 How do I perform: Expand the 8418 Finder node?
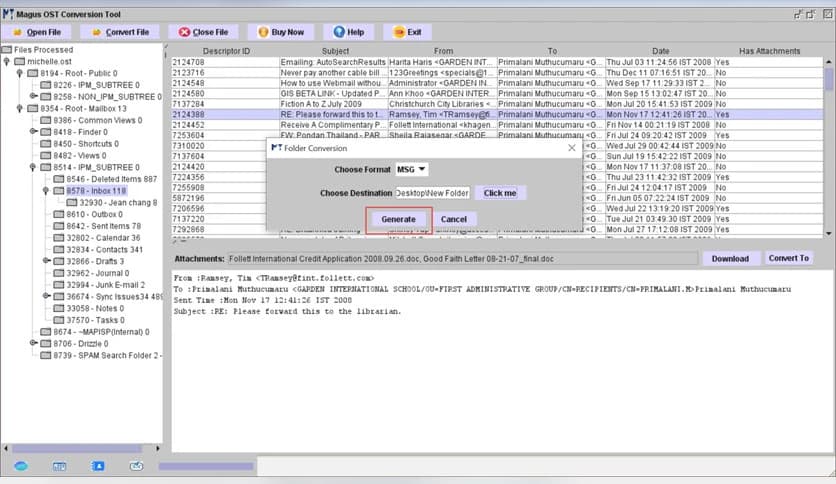click(33, 132)
